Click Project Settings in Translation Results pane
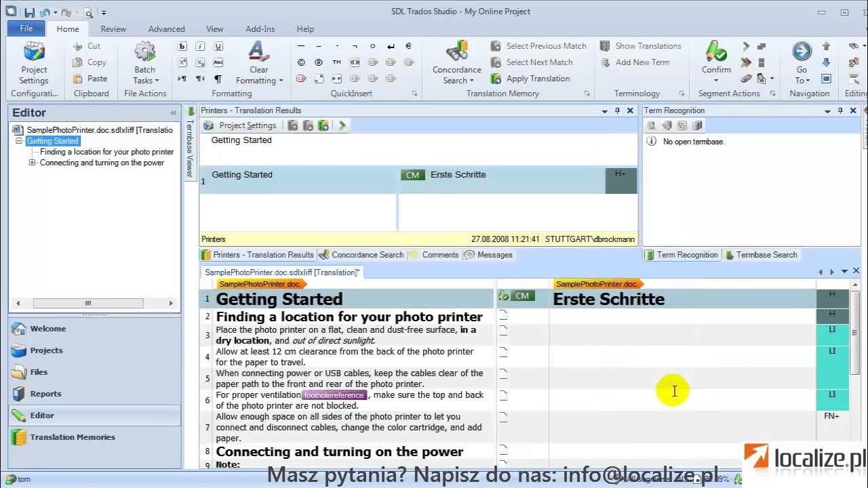This screenshot has height=488, width=868. coord(240,125)
